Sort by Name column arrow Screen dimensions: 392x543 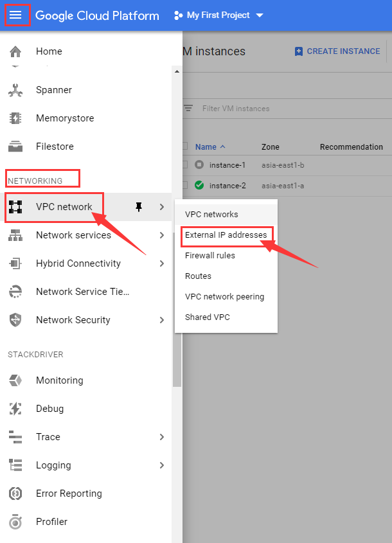(222, 147)
